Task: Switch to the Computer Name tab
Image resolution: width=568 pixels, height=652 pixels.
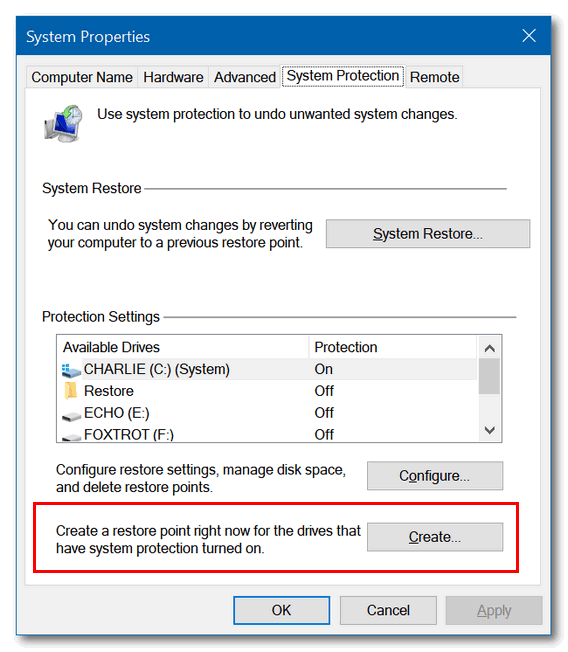Action: (82, 77)
